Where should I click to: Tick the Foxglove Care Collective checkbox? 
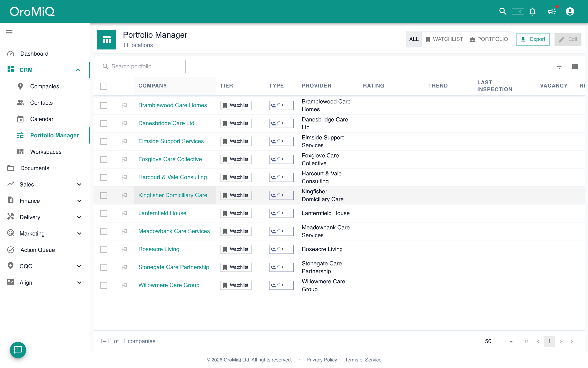click(104, 159)
